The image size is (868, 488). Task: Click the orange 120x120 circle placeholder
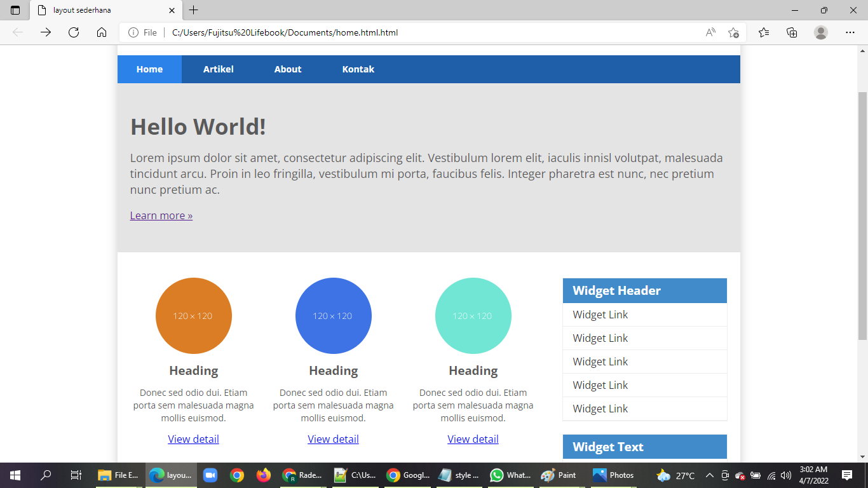point(194,315)
